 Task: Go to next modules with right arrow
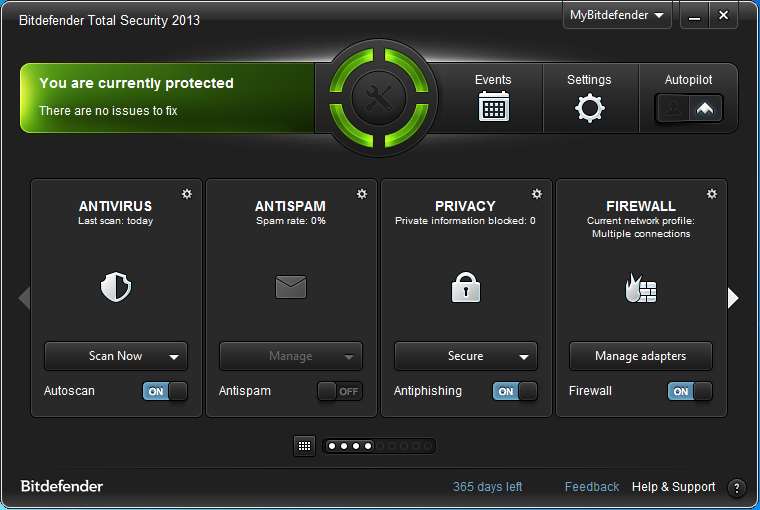pos(733,298)
